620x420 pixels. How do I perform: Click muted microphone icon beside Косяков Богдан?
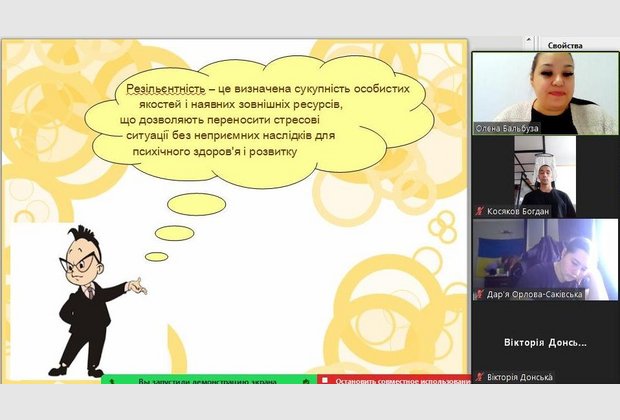pos(480,211)
